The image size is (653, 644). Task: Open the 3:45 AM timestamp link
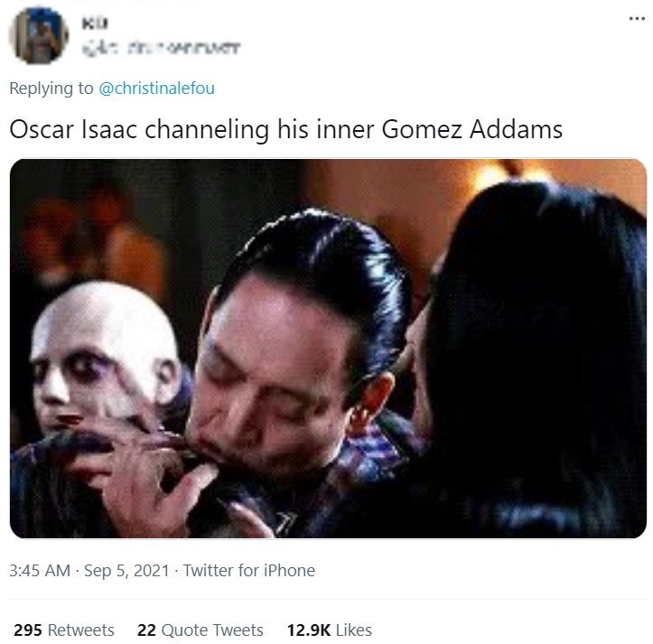tap(40, 571)
